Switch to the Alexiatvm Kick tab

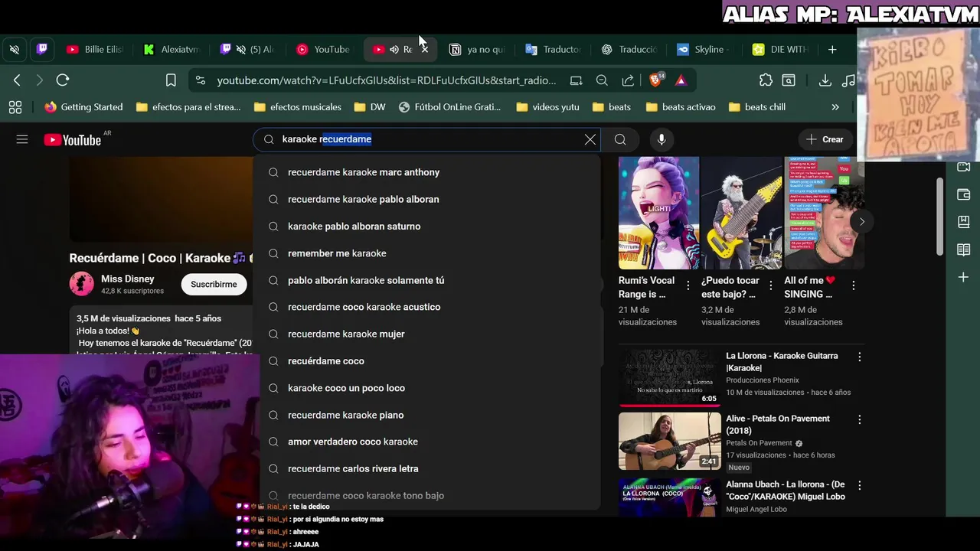171,49
